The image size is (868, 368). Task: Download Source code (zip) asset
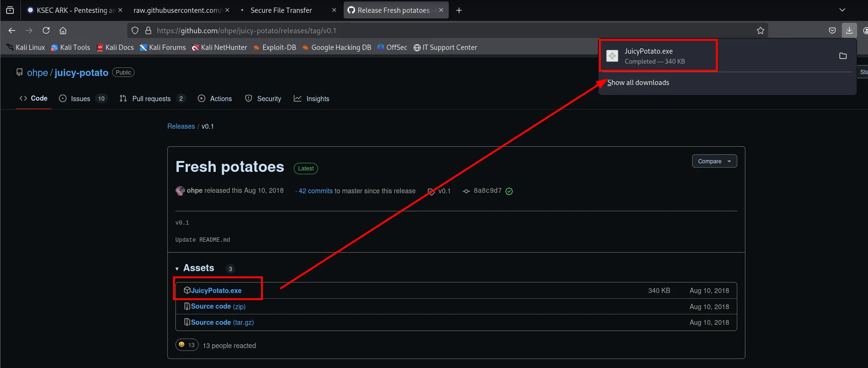click(x=218, y=307)
